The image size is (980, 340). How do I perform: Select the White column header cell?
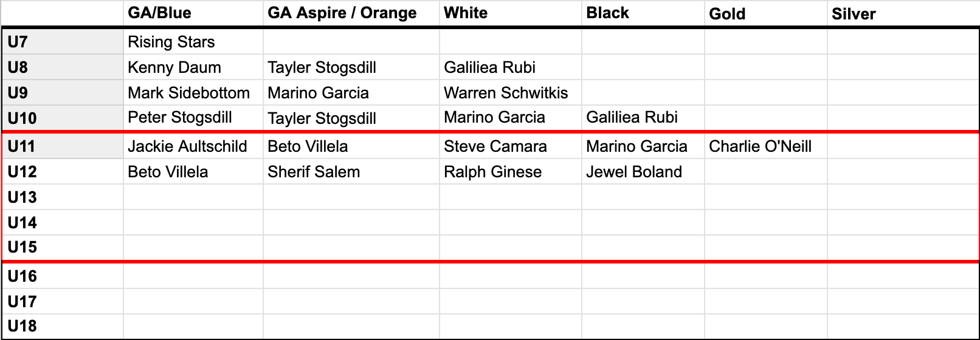(466, 13)
